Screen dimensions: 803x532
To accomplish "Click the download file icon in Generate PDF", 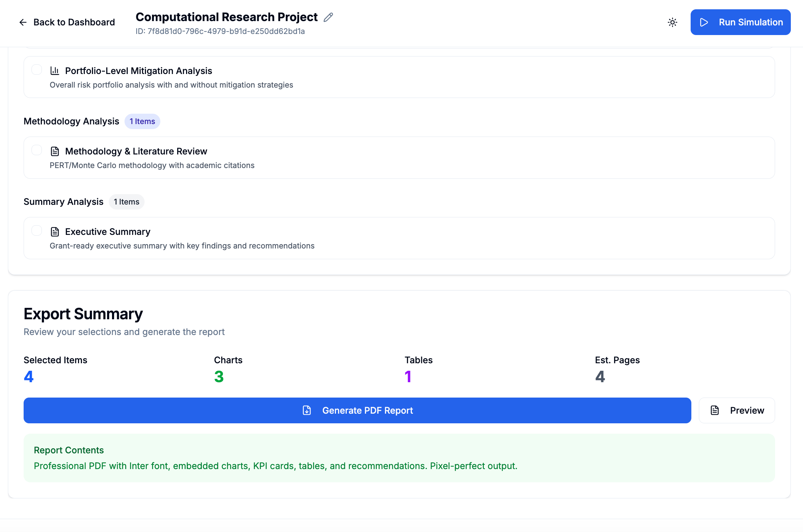I will pyautogui.click(x=307, y=410).
